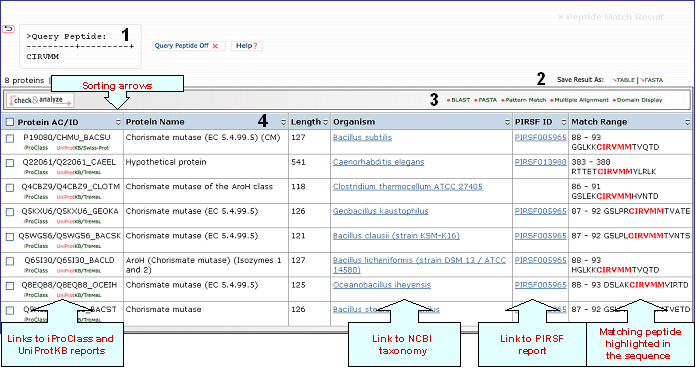Open UniProtKB/TrEMBL report for Q22061
The width and height of the screenshot is (696, 368).
79,172
